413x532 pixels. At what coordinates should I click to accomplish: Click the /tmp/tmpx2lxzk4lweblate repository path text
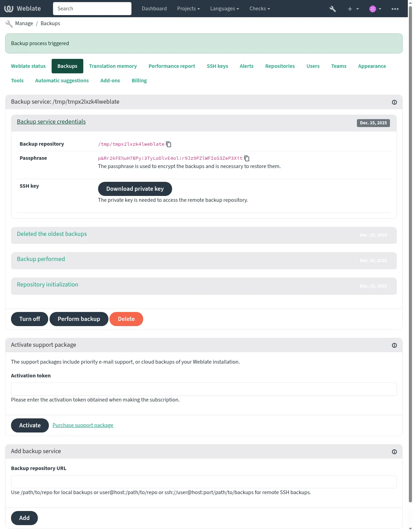[131, 144]
